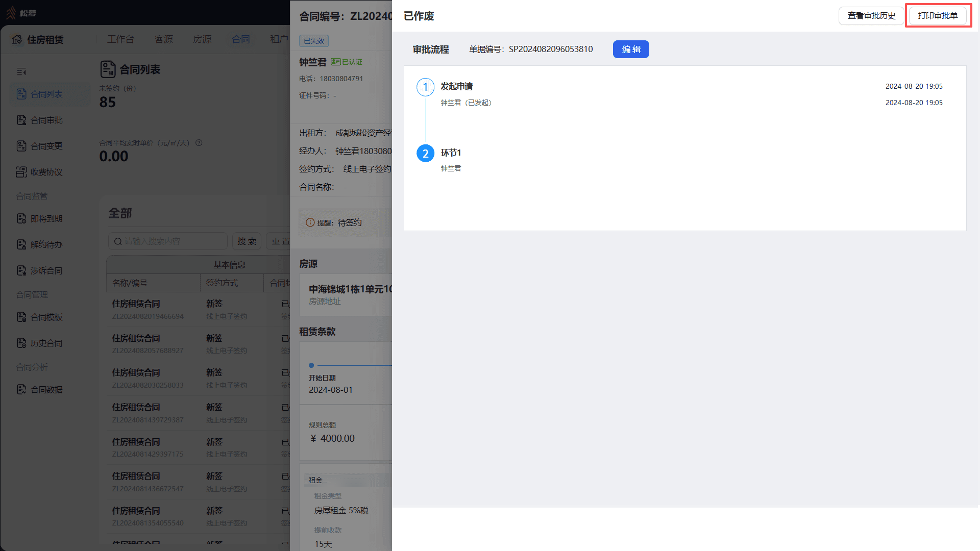The width and height of the screenshot is (980, 551).
Task: Select approval step 2 环节1 marker
Action: [426, 154]
